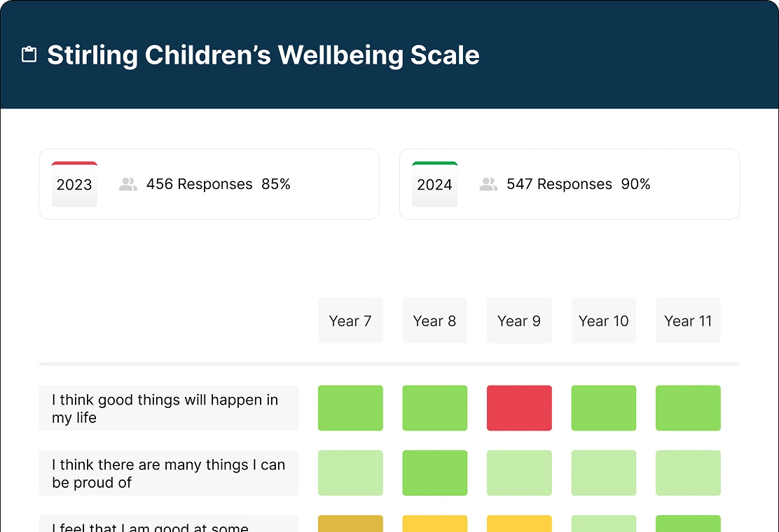Click the people icon beside 456 Responses
The image size is (779, 532).
point(128,184)
